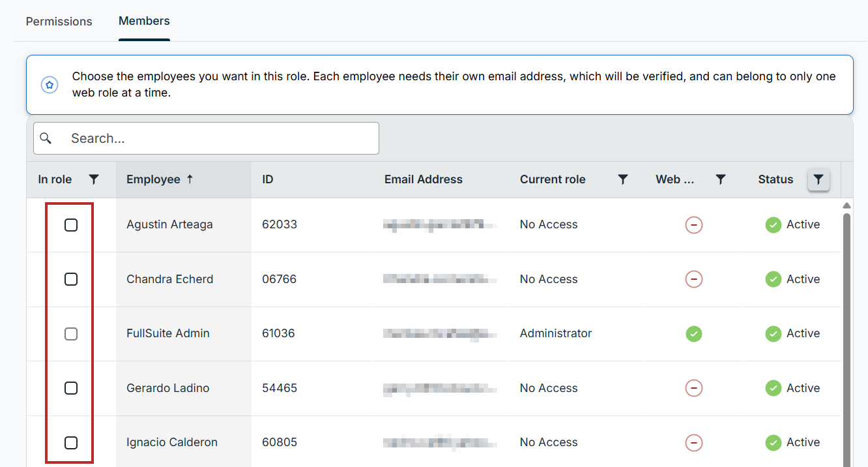Click Chandra Echerd's red no-access icon
The height and width of the screenshot is (467, 868).
[x=694, y=279]
